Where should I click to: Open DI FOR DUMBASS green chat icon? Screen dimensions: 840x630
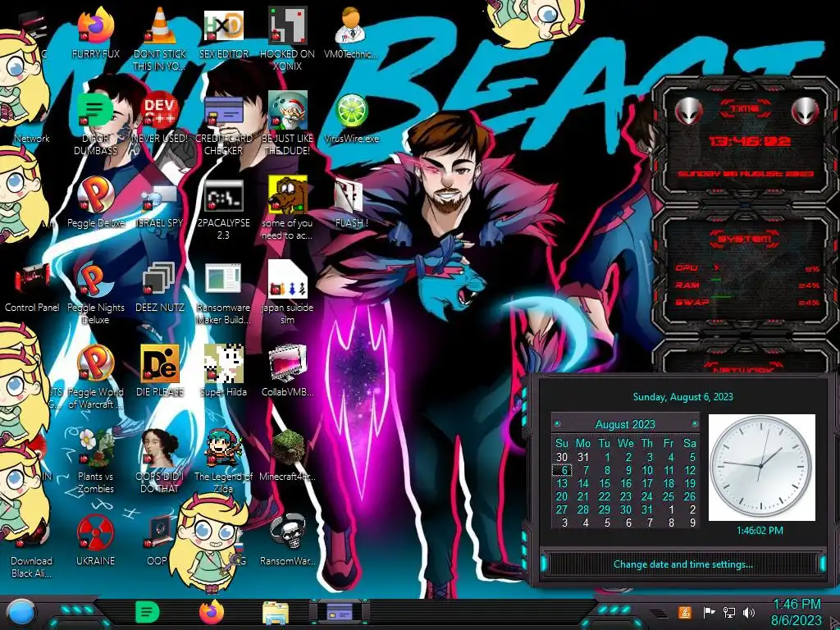95,112
